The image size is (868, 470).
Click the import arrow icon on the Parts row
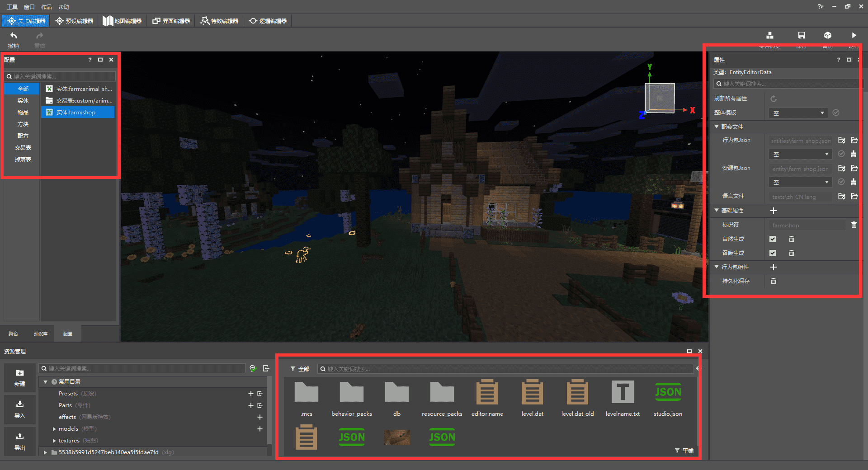[x=260, y=405]
